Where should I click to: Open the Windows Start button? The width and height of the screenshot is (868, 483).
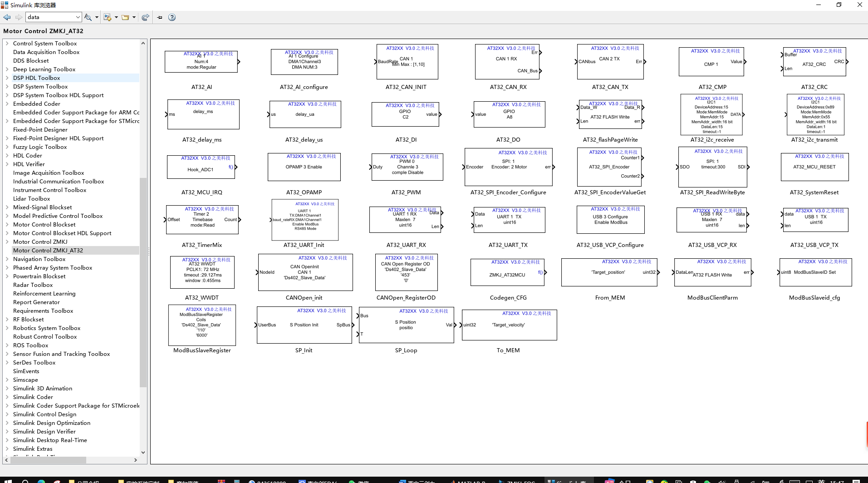point(7,481)
